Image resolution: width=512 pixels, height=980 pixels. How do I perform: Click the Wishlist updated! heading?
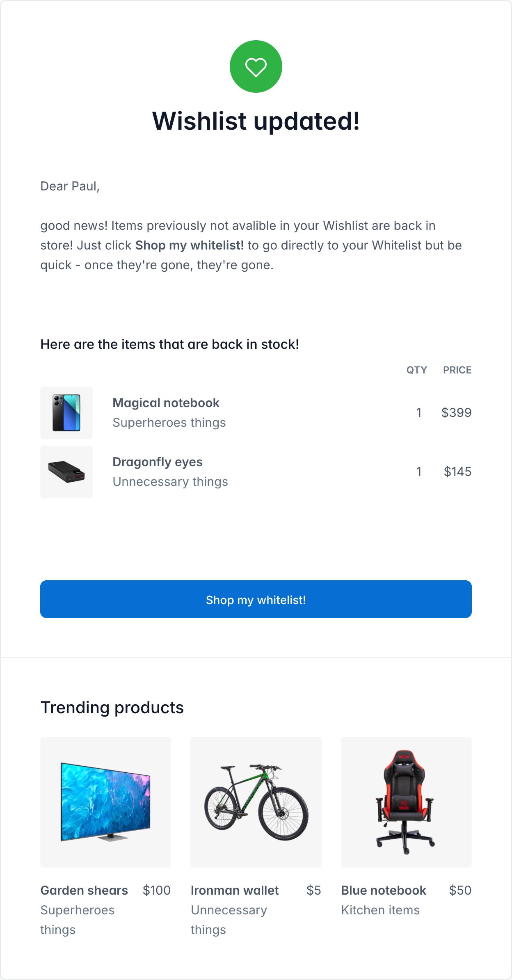pos(256,121)
